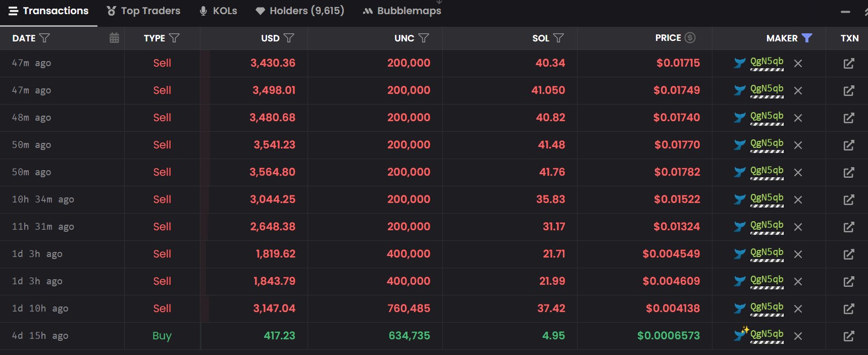Open external link for $0.004138 sell
Image resolution: width=868 pixels, height=355 pixels.
click(x=848, y=309)
